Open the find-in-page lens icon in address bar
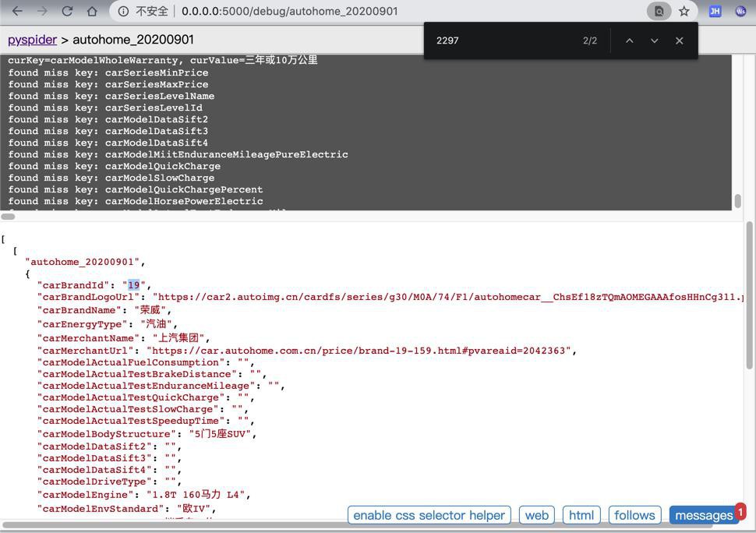This screenshot has height=533, width=756. (659, 11)
